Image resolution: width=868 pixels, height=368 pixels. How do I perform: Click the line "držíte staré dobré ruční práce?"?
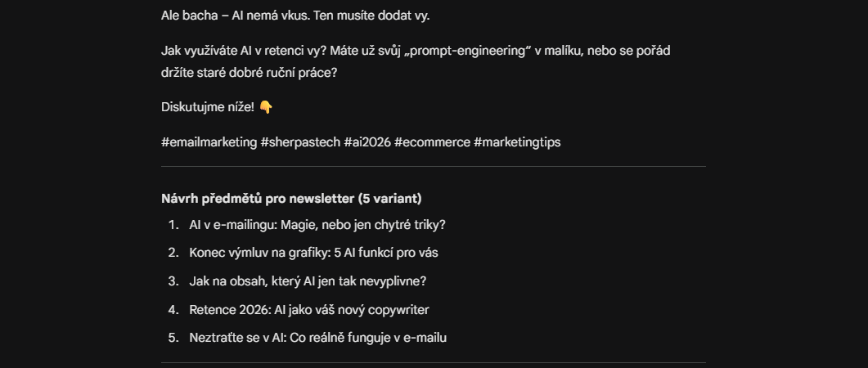coord(249,73)
